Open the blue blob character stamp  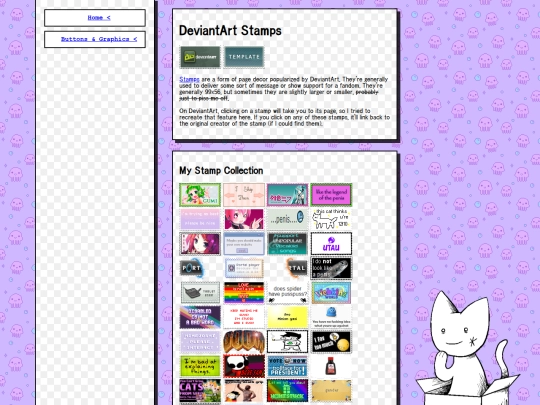pyautogui.click(x=331, y=317)
